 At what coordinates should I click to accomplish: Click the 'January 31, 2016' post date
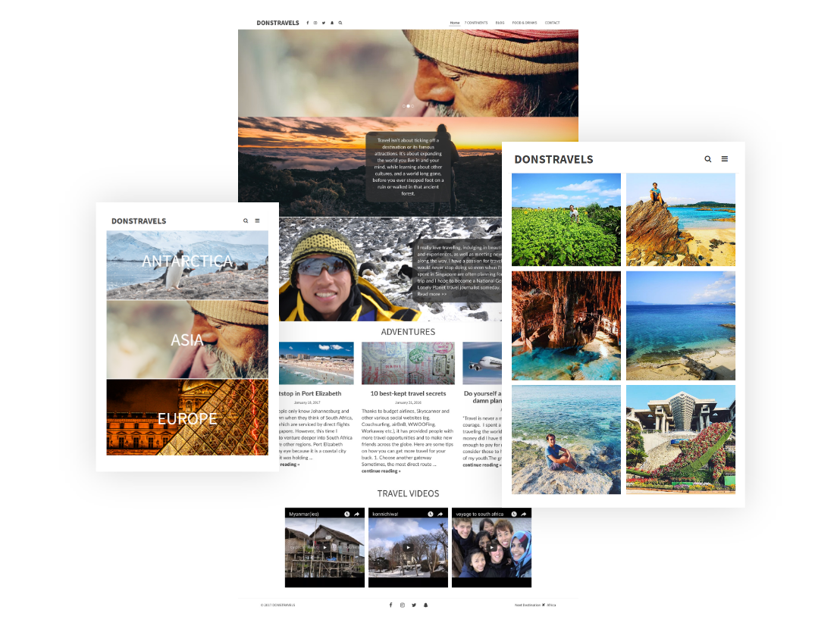408,402
